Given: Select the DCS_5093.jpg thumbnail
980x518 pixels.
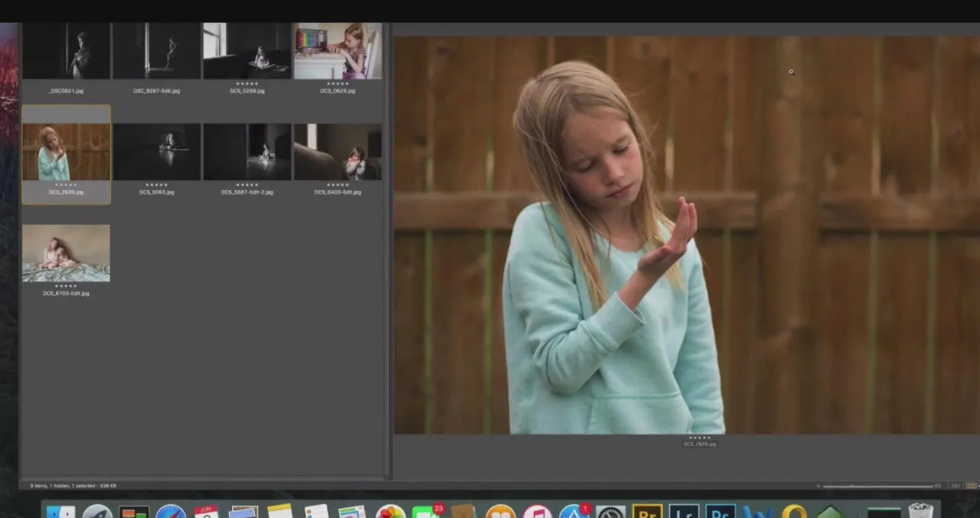Looking at the screenshot, I should [x=156, y=151].
